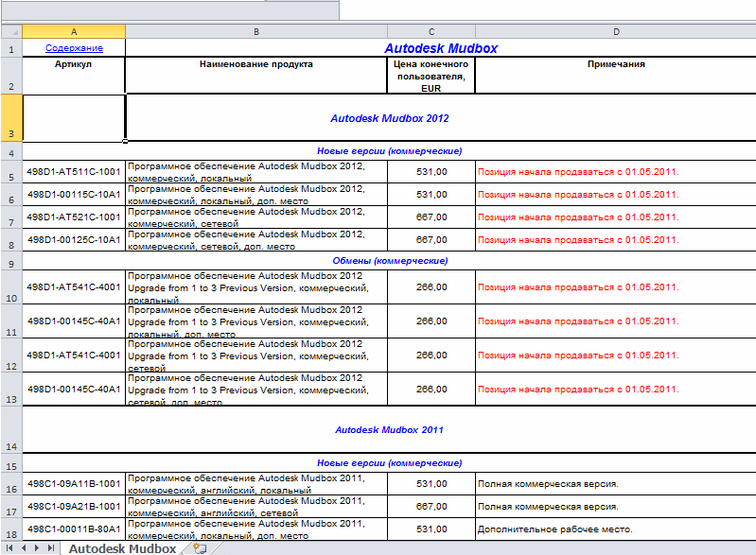The image size is (756, 555).
Task: Click the Autodesk Mudbox 2012 section heading
Action: pyautogui.click(x=390, y=118)
